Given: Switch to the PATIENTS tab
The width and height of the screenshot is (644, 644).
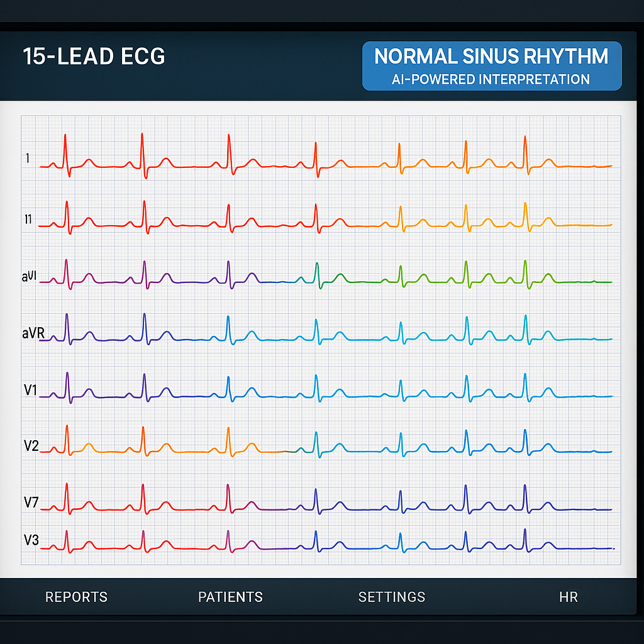Looking at the screenshot, I should 230,597.
